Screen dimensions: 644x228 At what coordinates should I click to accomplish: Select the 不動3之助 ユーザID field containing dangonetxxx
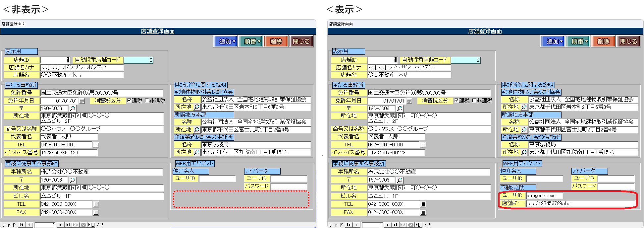click(x=544, y=195)
